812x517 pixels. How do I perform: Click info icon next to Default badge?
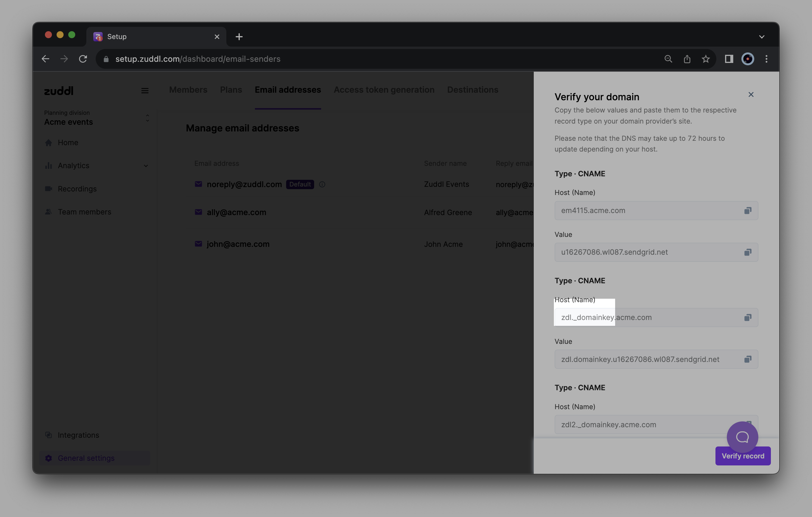tap(322, 184)
